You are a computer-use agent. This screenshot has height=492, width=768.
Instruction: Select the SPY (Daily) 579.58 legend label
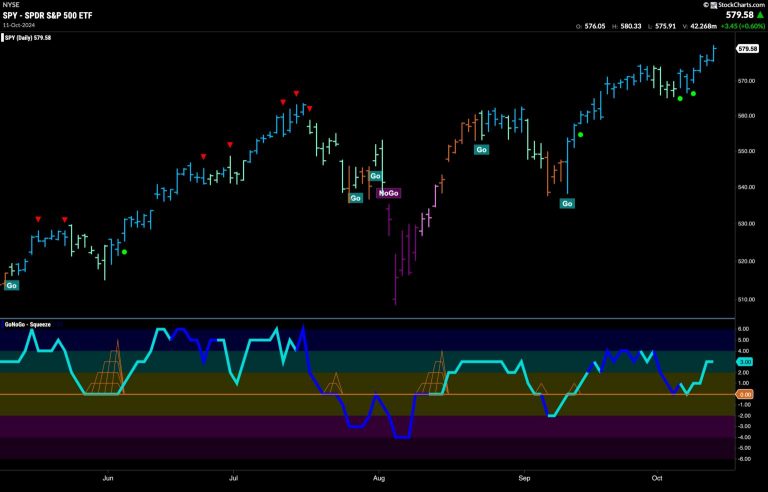tap(28, 38)
